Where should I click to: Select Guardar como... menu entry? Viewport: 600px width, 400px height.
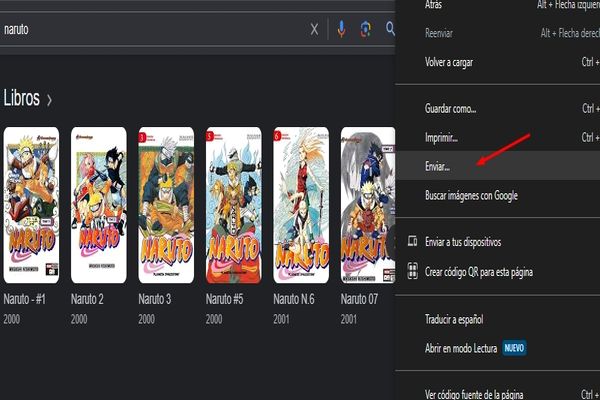[497, 109]
